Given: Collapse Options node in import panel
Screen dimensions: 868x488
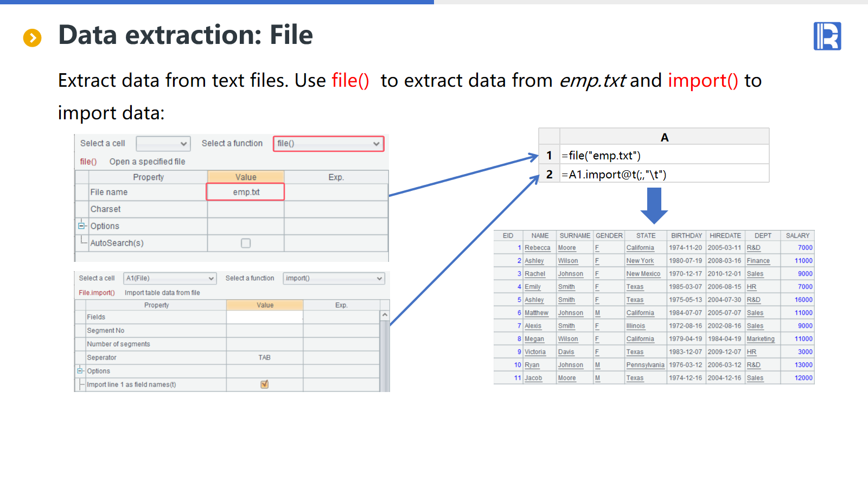Looking at the screenshot, I should (x=80, y=371).
